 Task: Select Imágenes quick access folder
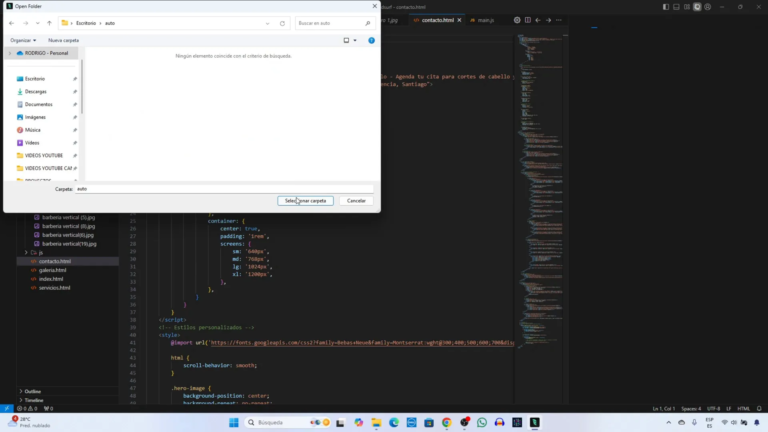coord(35,117)
